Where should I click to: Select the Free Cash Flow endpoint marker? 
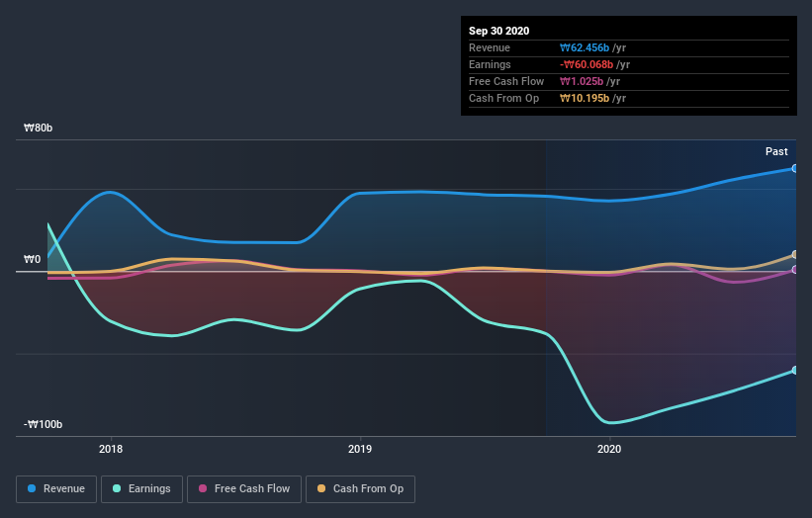tap(795, 270)
